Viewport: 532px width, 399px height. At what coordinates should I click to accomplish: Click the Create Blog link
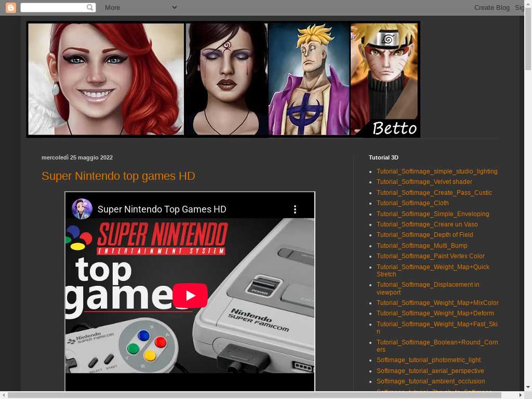coord(491,7)
